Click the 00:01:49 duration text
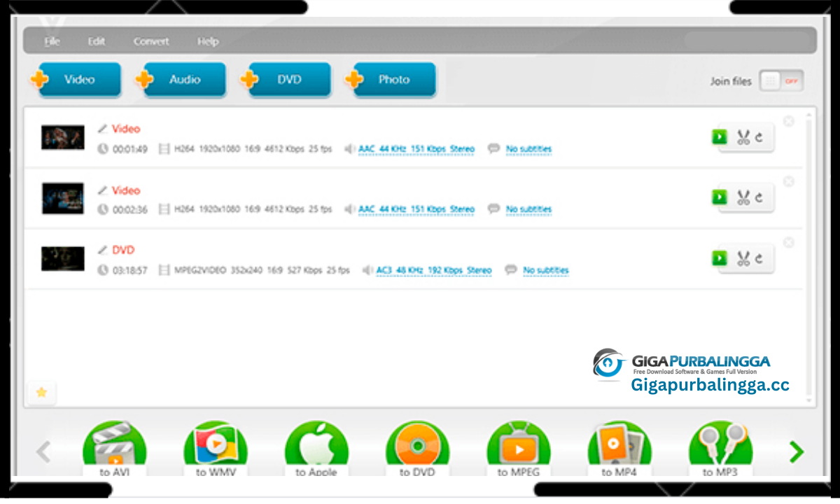The height and width of the screenshot is (504, 840). tap(130, 150)
